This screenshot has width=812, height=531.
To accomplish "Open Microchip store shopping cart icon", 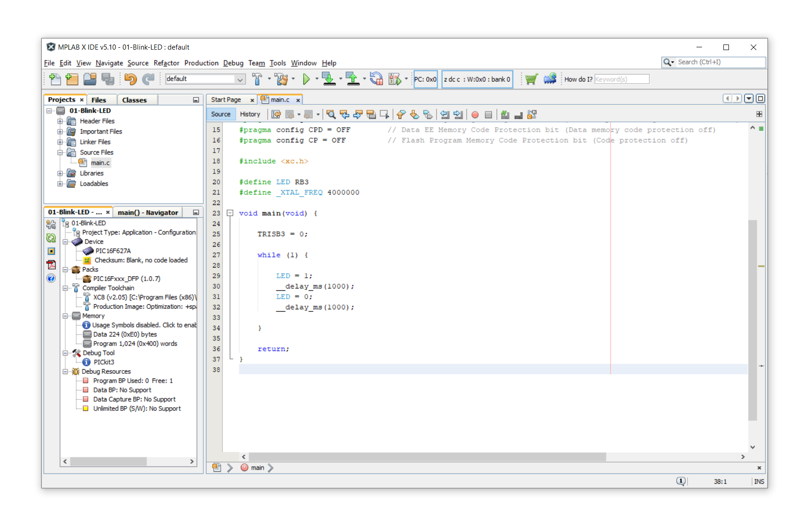I will point(531,79).
